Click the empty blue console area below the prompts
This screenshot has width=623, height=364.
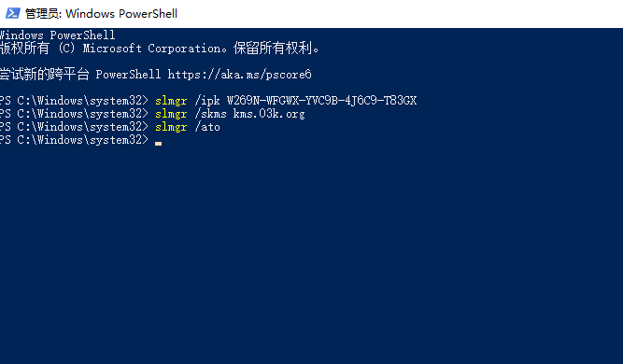(312, 254)
